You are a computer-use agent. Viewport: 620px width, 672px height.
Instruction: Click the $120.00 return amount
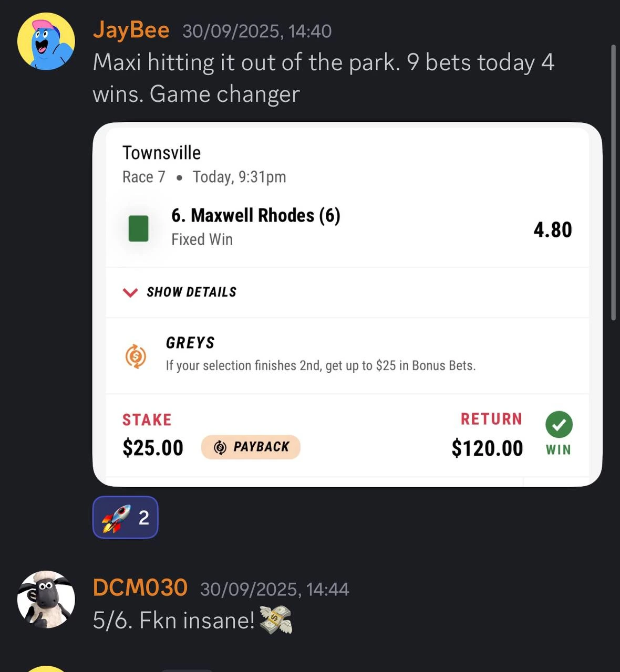coord(487,448)
